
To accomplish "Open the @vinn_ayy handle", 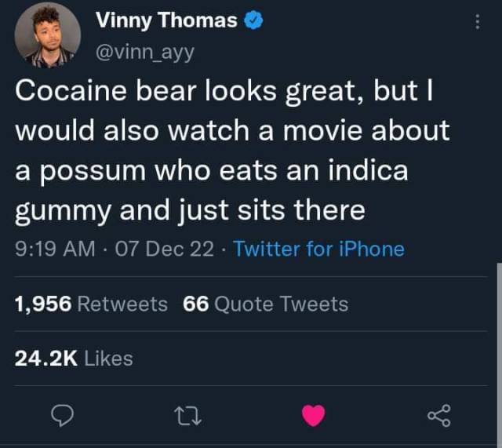I will (x=145, y=53).
